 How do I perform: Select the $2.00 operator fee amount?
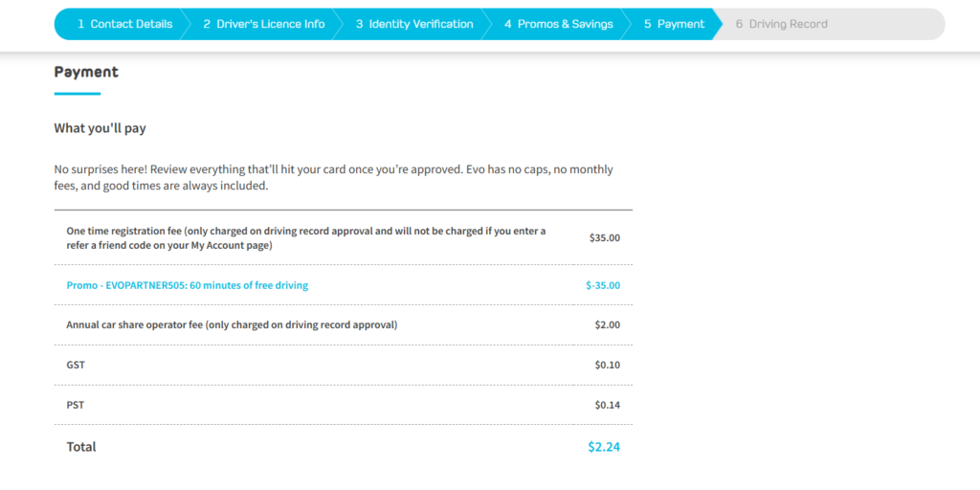[x=608, y=325]
